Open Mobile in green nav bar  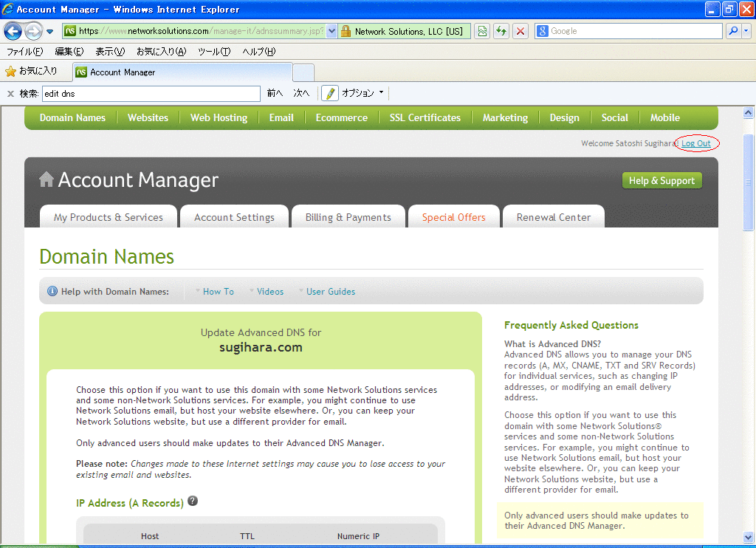coord(665,117)
